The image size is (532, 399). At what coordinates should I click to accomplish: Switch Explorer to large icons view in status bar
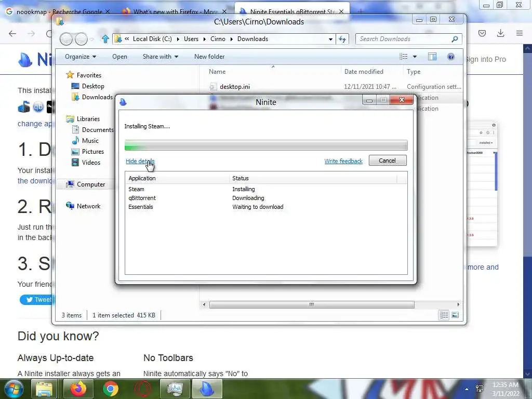[x=455, y=315]
